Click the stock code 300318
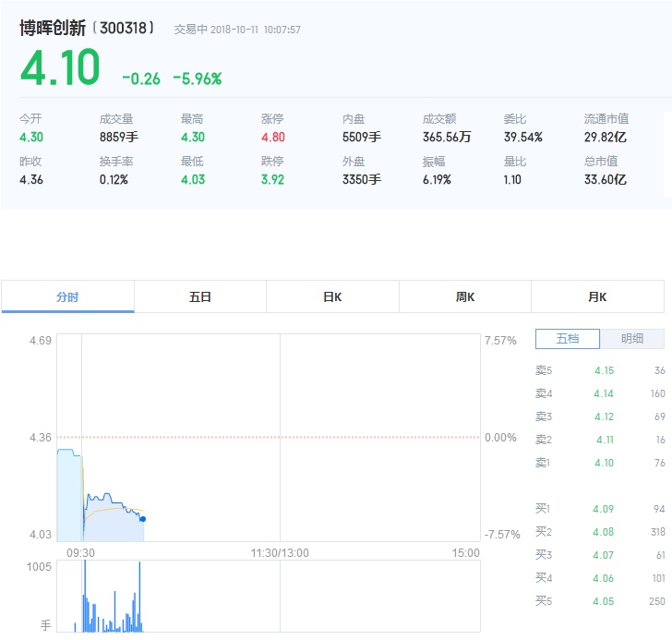Image resolution: width=672 pixels, height=640 pixels. point(124,29)
